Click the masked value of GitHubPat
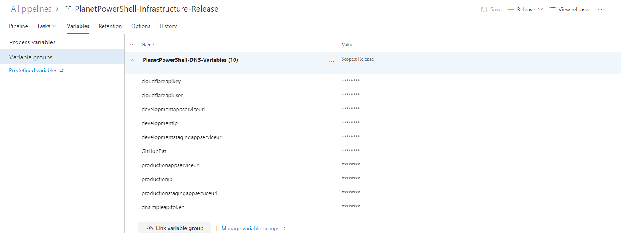 point(351,151)
